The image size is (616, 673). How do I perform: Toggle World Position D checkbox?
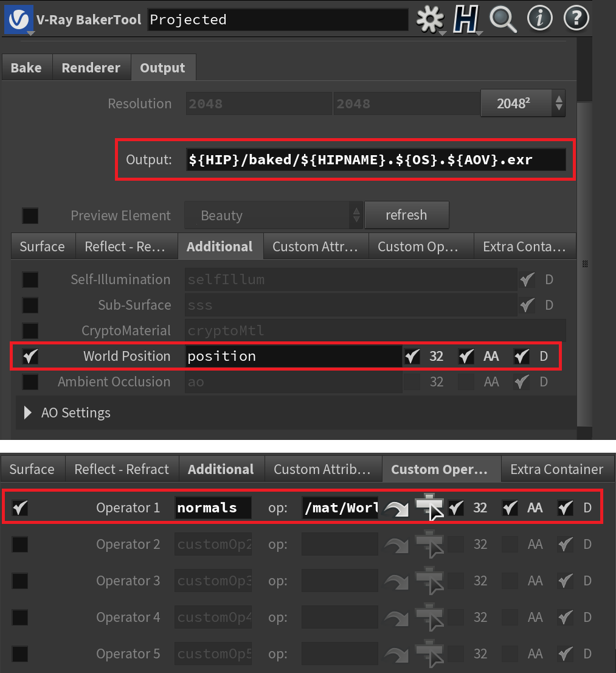click(x=522, y=356)
